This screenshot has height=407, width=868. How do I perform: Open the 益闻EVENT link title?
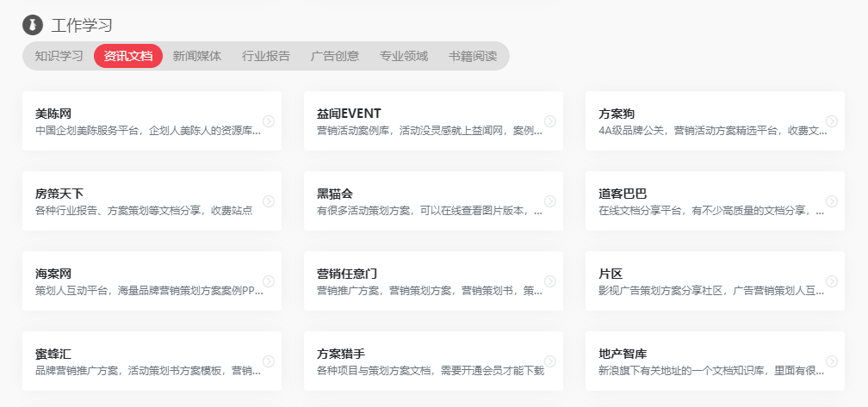click(349, 114)
